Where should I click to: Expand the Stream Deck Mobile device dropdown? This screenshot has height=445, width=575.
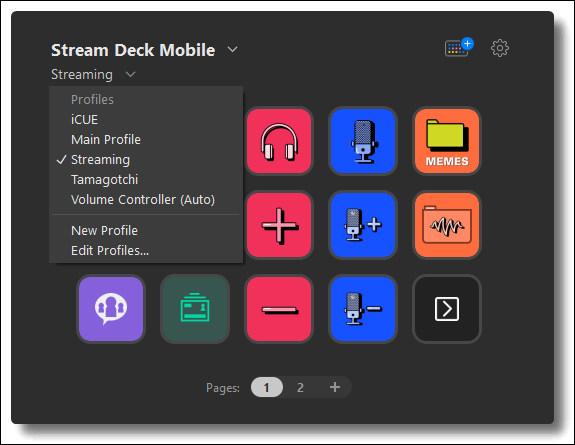tap(232, 49)
